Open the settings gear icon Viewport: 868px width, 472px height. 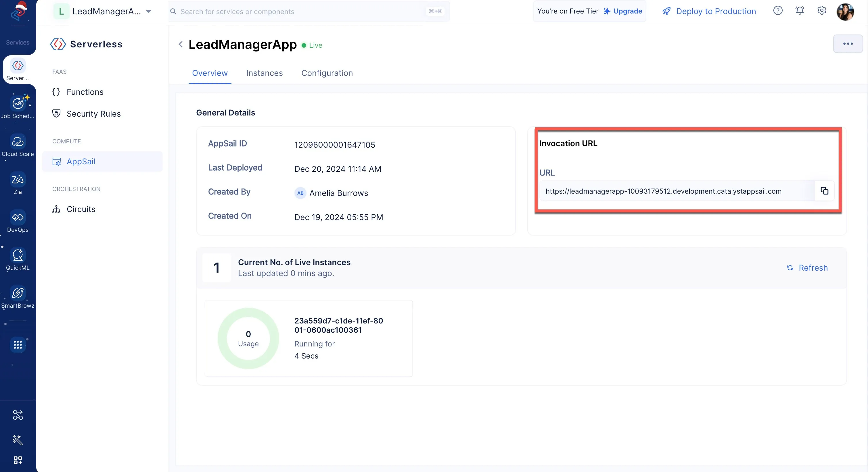tap(821, 11)
